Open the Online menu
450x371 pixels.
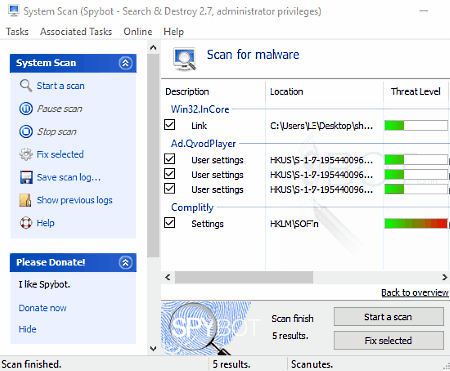click(x=138, y=32)
